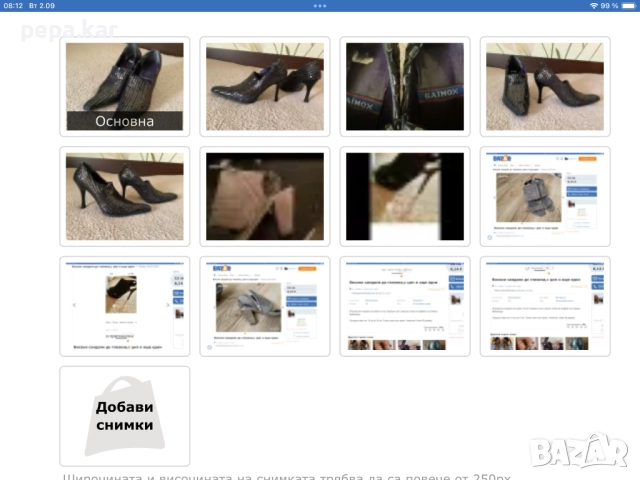Tap the date text Вт 2.09
The height and width of the screenshot is (480, 640).
pos(42,6)
